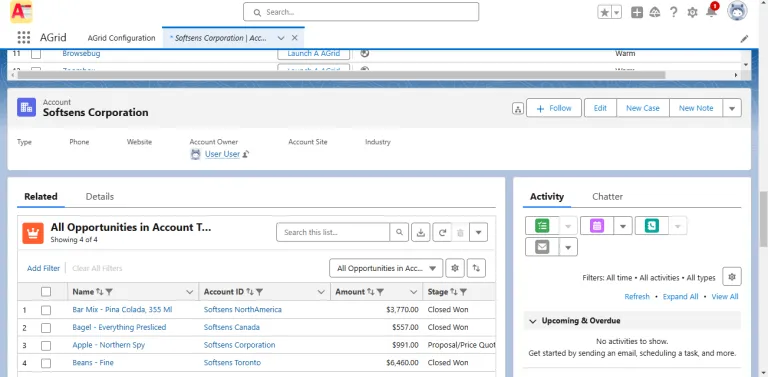Collapse the Upcoming & Overdue section
The height and width of the screenshot is (377, 768).
(533, 321)
